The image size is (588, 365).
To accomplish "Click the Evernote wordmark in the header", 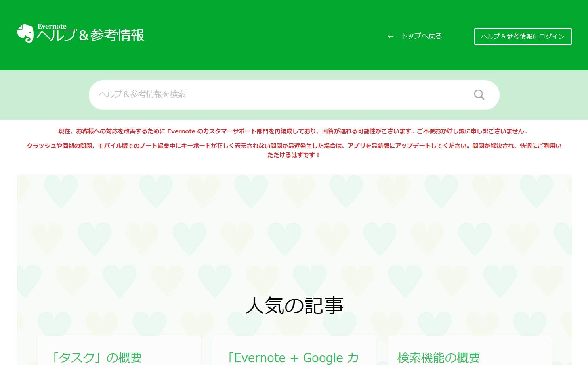I will [52, 27].
